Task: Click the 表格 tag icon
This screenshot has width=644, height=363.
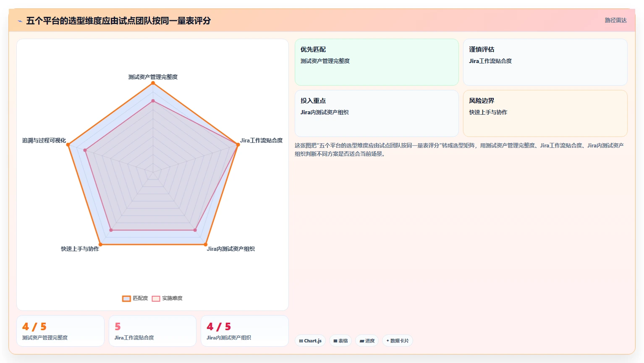Action: coord(335,341)
